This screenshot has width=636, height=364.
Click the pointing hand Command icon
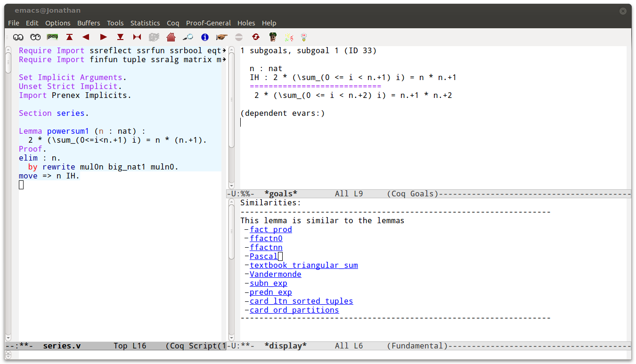click(x=222, y=37)
